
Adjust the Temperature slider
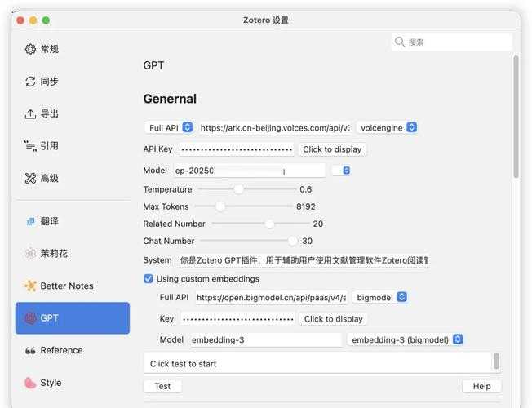[247, 189]
